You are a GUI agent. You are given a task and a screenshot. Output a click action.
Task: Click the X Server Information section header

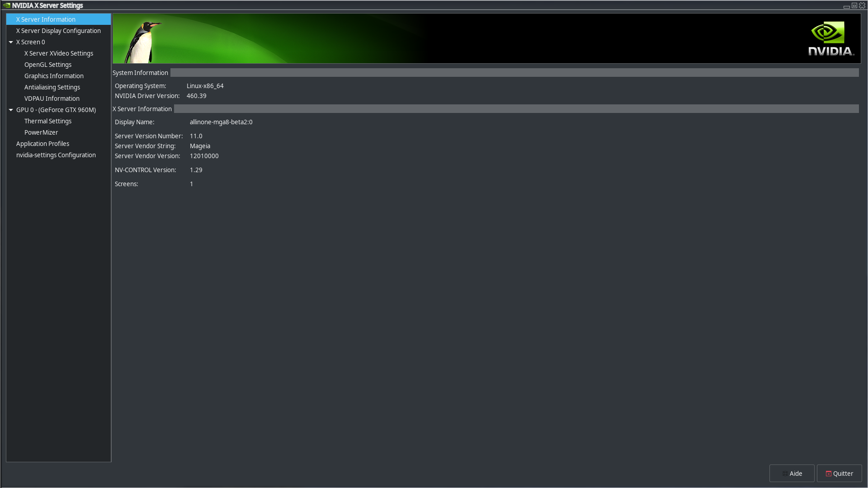click(x=142, y=109)
